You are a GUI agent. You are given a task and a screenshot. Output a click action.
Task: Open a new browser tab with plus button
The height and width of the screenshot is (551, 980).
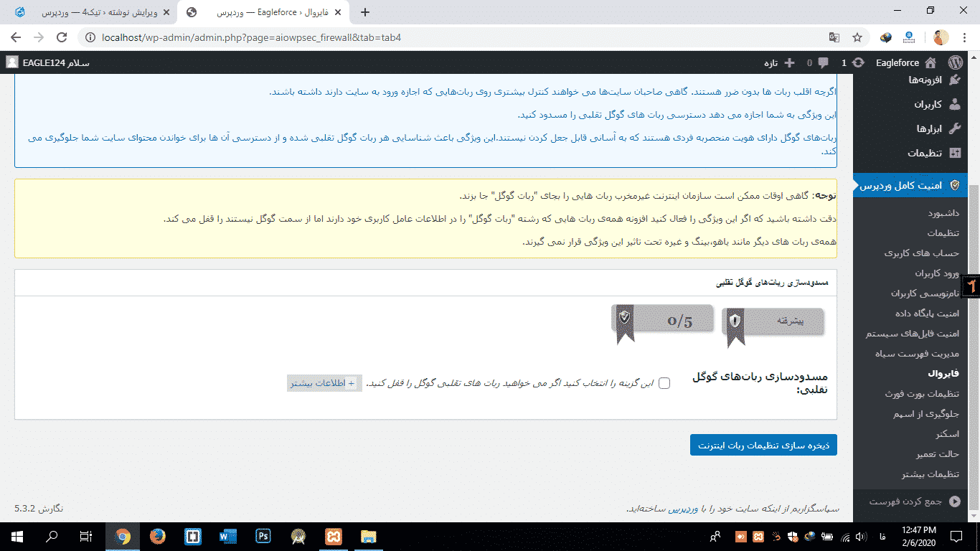tap(365, 12)
